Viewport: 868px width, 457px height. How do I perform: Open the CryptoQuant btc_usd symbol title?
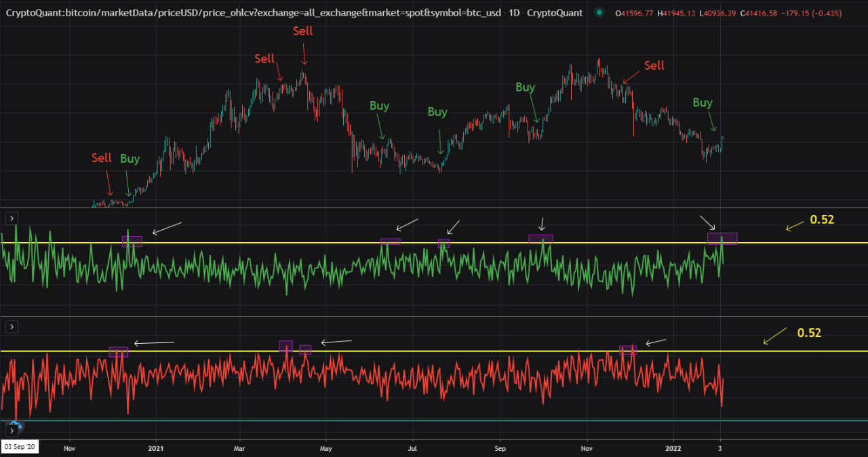(x=252, y=13)
